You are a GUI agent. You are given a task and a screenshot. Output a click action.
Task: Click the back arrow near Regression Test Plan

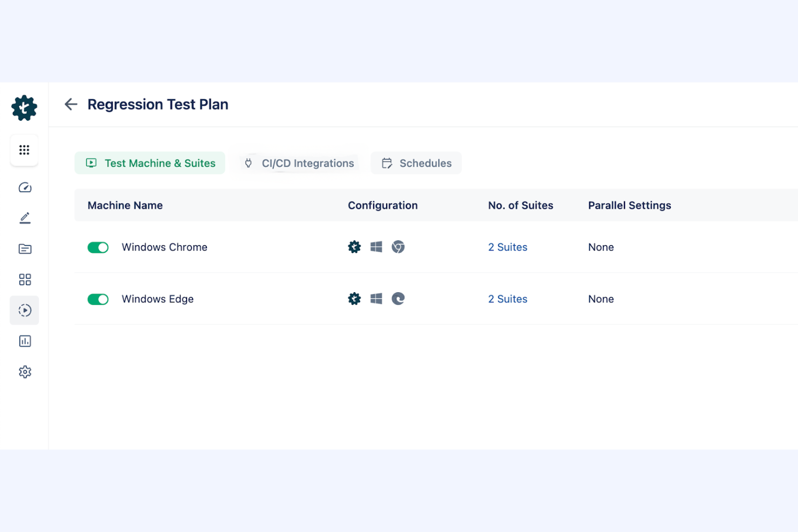[71, 104]
